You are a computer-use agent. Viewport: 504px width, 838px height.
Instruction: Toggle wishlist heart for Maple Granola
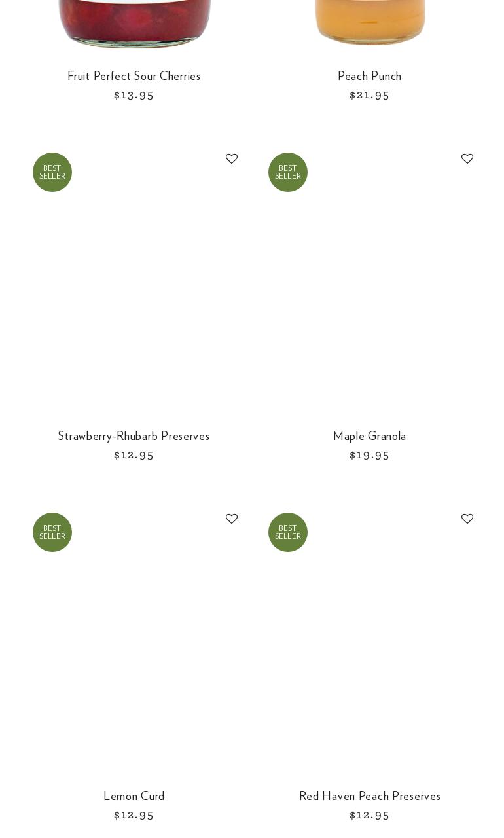pyautogui.click(x=467, y=159)
